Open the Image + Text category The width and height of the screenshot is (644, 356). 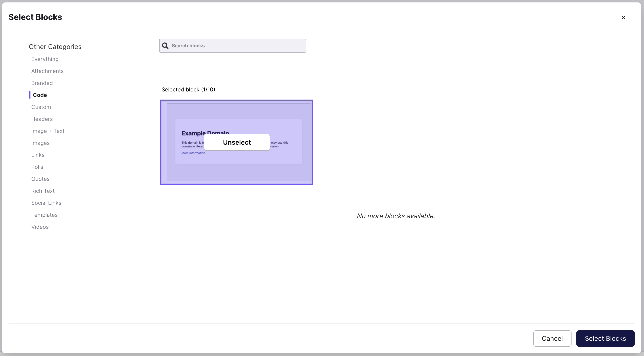(48, 131)
